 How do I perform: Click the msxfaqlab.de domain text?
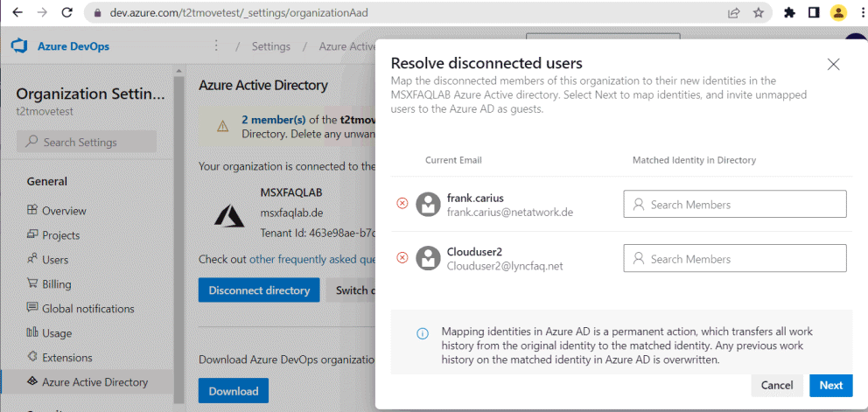coord(291,213)
